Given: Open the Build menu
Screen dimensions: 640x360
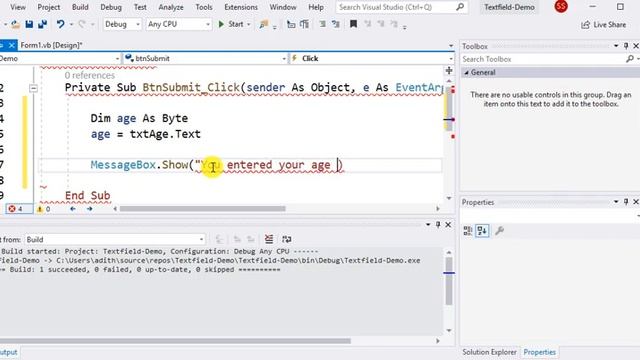Looking at the screenshot, I should [80, 7].
